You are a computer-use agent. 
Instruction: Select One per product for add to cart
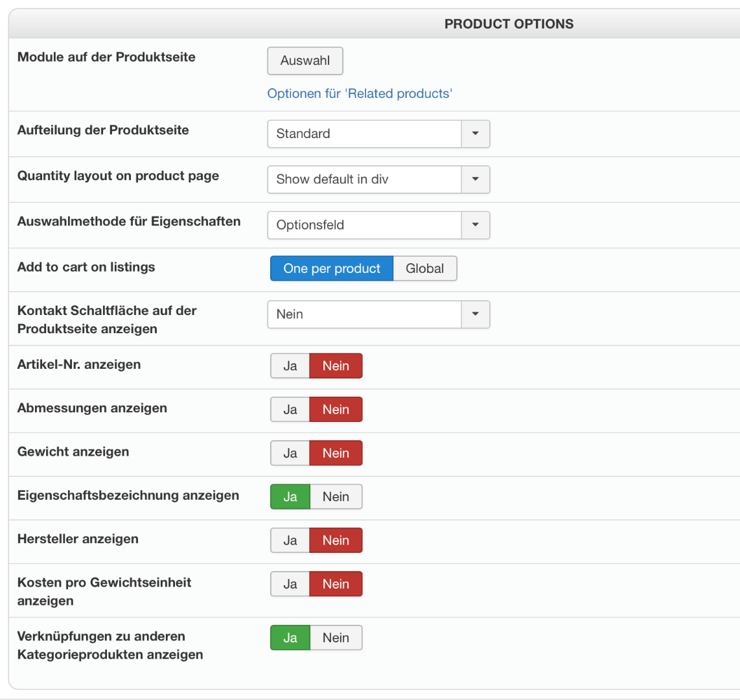(332, 269)
